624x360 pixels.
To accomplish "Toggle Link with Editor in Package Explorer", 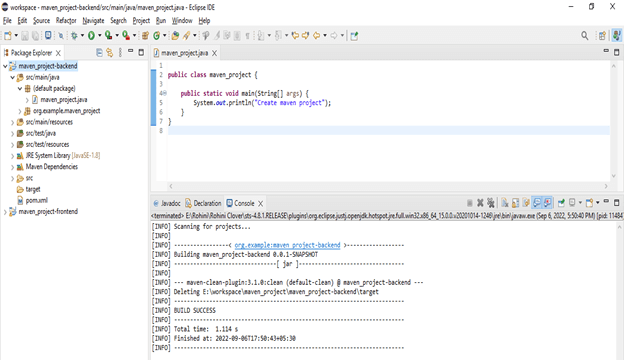I will click(x=109, y=53).
